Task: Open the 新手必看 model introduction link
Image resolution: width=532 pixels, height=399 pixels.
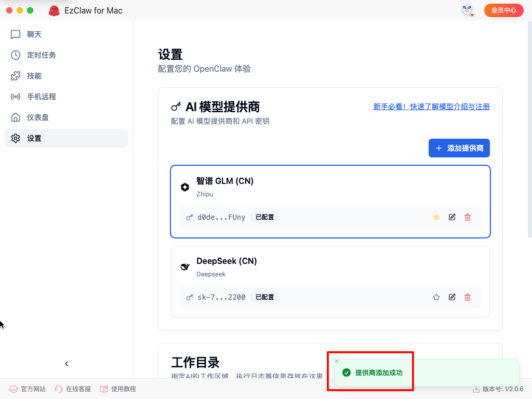Action: click(x=431, y=107)
